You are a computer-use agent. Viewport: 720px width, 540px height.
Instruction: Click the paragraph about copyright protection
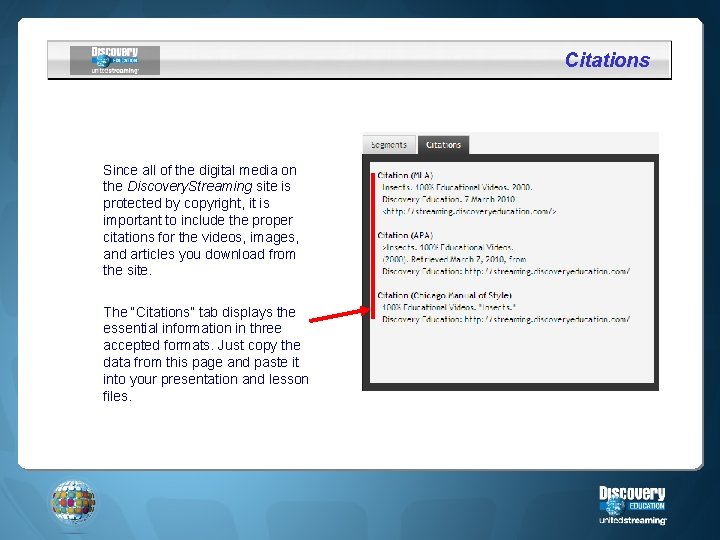tap(201, 220)
